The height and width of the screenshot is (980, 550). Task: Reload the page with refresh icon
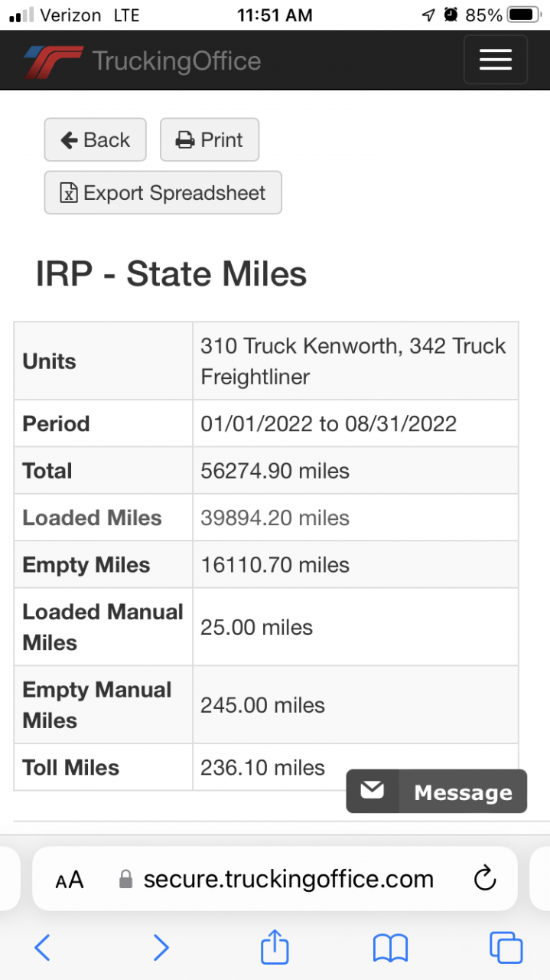pyautogui.click(x=485, y=879)
